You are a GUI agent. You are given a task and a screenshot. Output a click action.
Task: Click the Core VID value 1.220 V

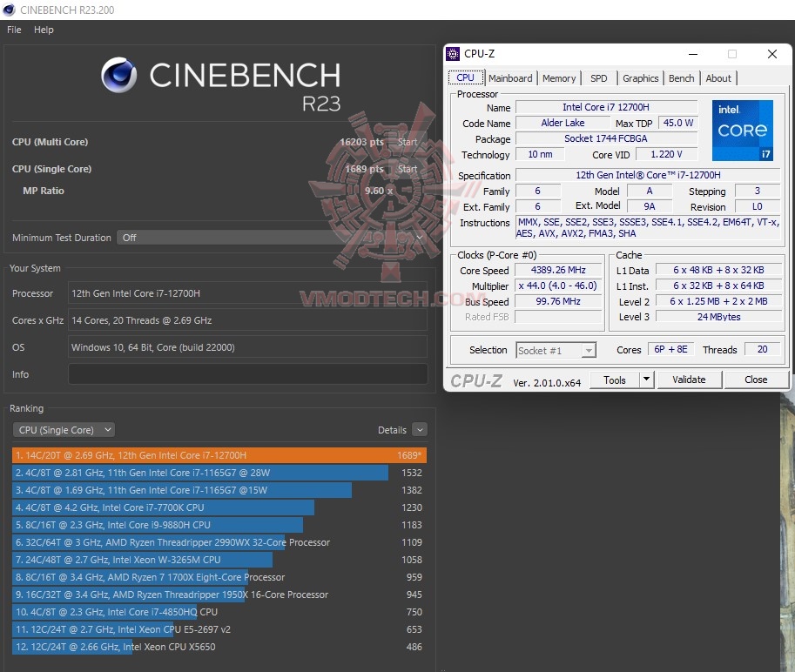(667, 154)
